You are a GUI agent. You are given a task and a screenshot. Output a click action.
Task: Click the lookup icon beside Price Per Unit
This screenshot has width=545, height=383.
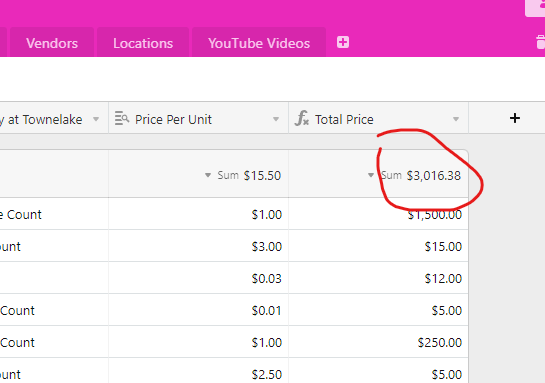[122, 118]
